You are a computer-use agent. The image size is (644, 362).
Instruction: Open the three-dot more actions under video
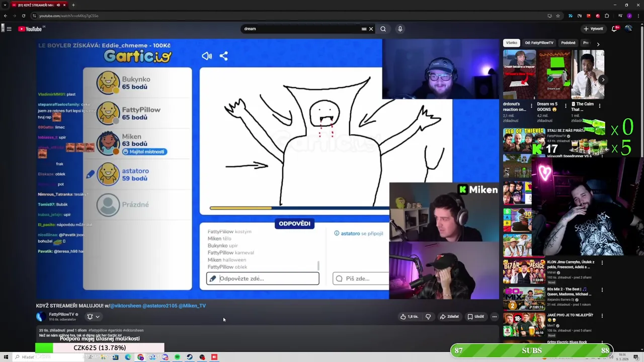tap(494, 316)
